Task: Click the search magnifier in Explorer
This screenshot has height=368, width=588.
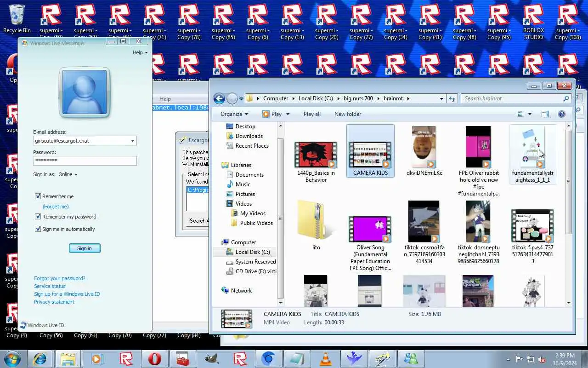Action: coord(566,98)
